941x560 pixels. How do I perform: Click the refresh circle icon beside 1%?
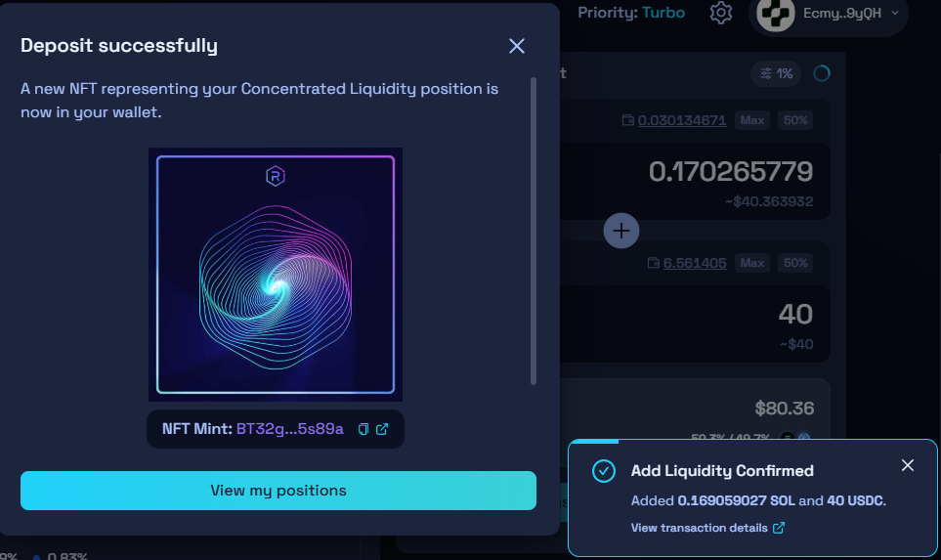click(x=822, y=73)
